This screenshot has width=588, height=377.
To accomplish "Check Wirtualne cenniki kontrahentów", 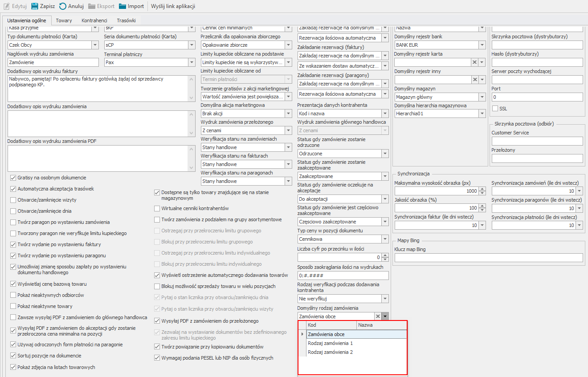I will click(157, 208).
